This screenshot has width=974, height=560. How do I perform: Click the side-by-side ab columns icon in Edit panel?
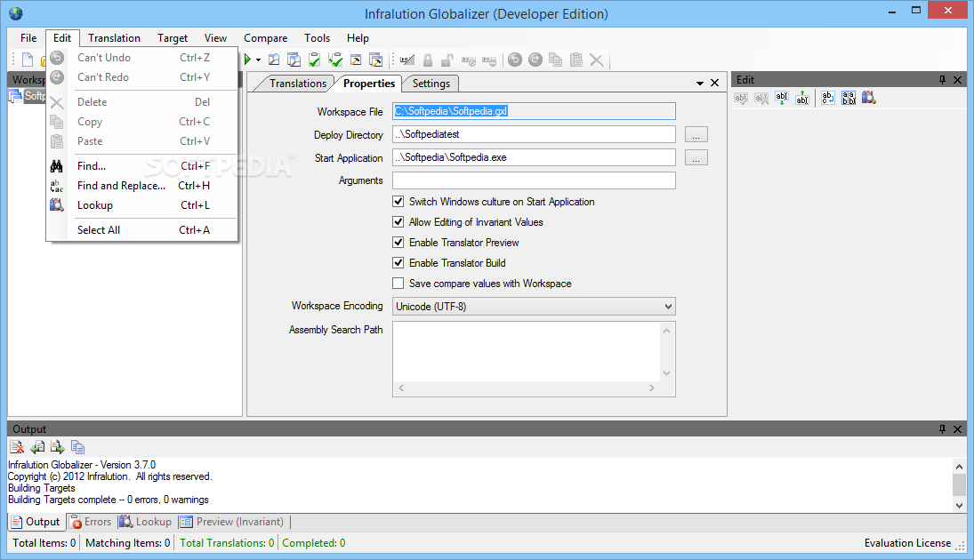(x=849, y=98)
